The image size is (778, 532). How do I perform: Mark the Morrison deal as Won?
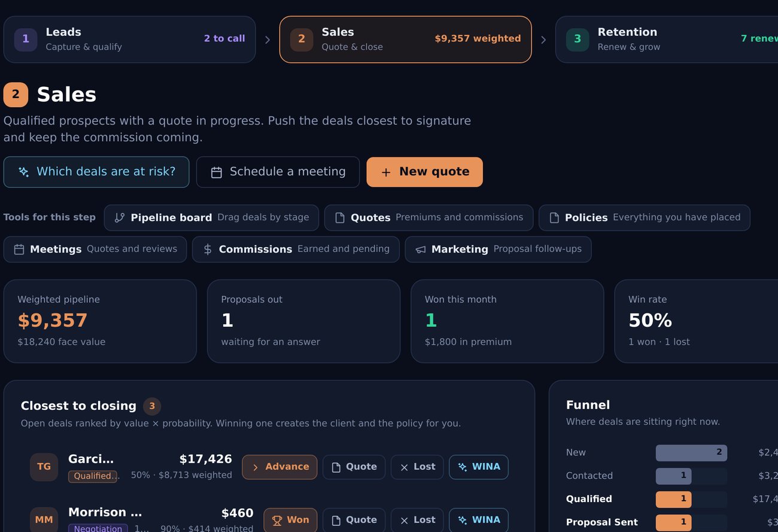[x=290, y=520]
